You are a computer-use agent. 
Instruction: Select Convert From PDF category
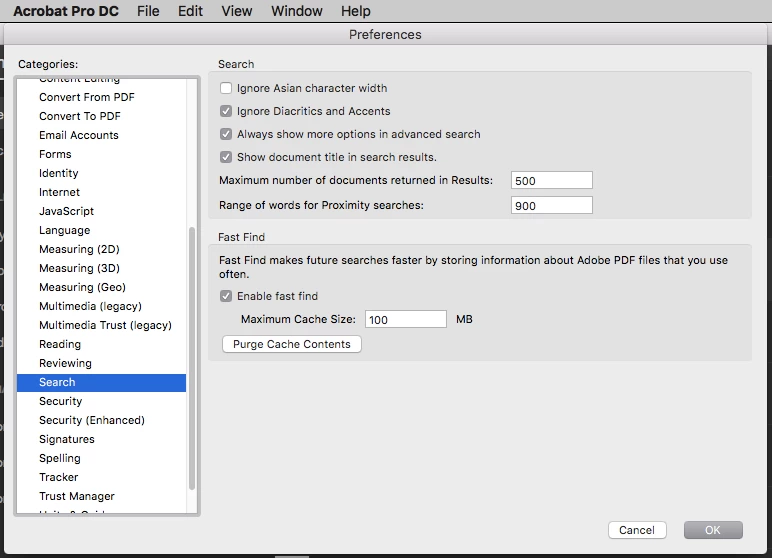[101, 97]
